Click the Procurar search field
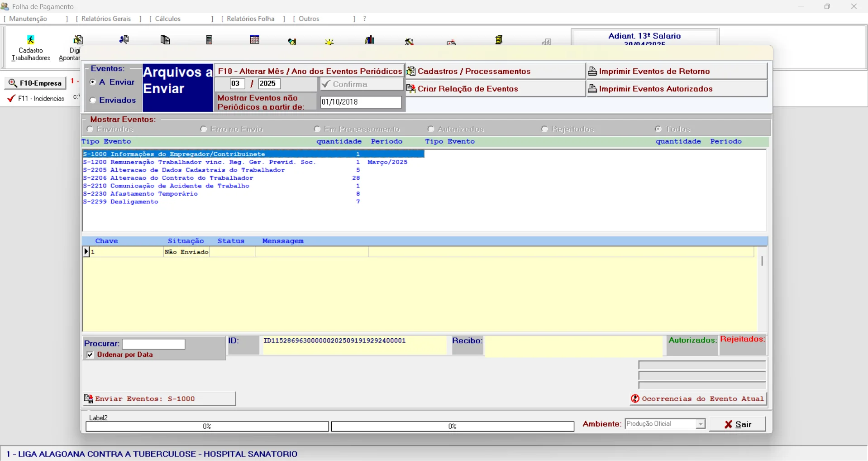Viewport: 868px width, 461px height. pos(153,344)
